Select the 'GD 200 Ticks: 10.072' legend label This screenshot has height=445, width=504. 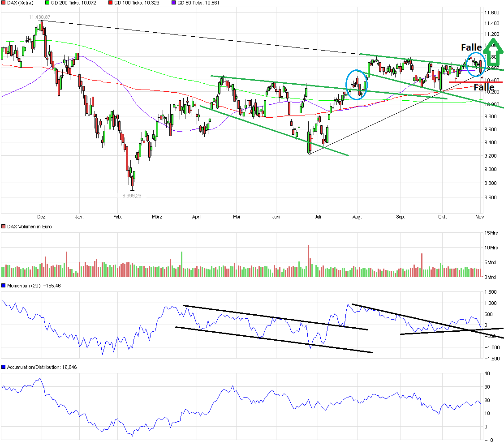[x=73, y=3]
